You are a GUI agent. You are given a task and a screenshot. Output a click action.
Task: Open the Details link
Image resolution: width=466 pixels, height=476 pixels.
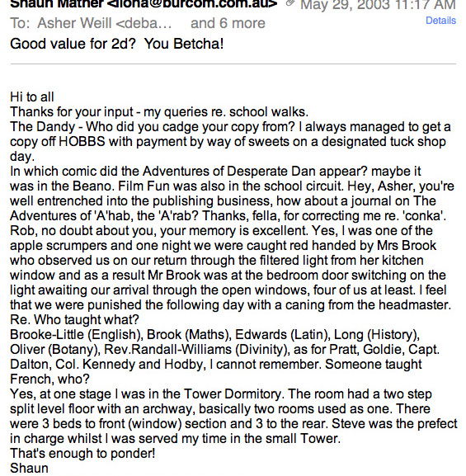pyautogui.click(x=440, y=21)
